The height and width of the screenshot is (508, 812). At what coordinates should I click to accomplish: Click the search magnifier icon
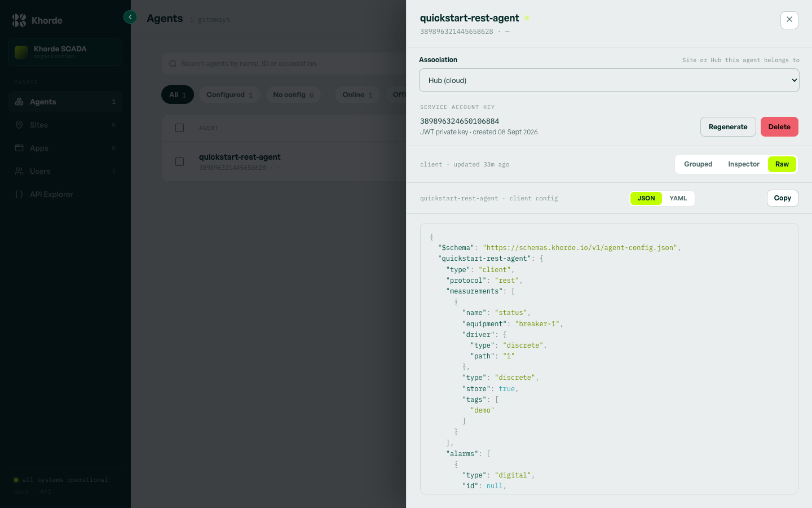[173, 64]
